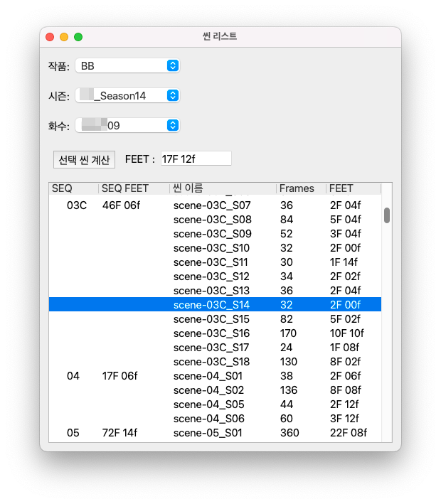Click the 선택 씬 계산 button
441x504 pixels.
(84, 159)
